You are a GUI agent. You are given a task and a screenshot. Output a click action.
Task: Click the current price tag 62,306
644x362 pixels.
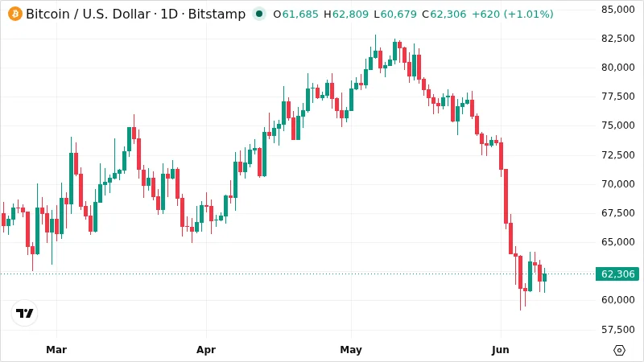pos(617,274)
